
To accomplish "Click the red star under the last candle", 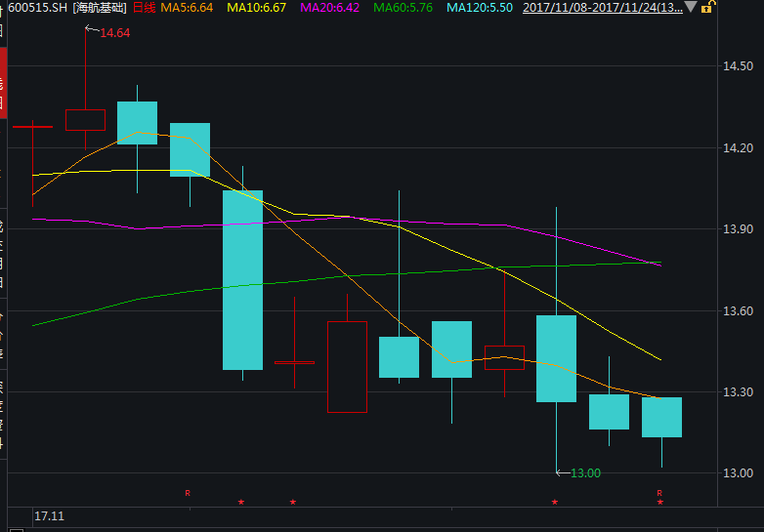I will tap(659, 503).
